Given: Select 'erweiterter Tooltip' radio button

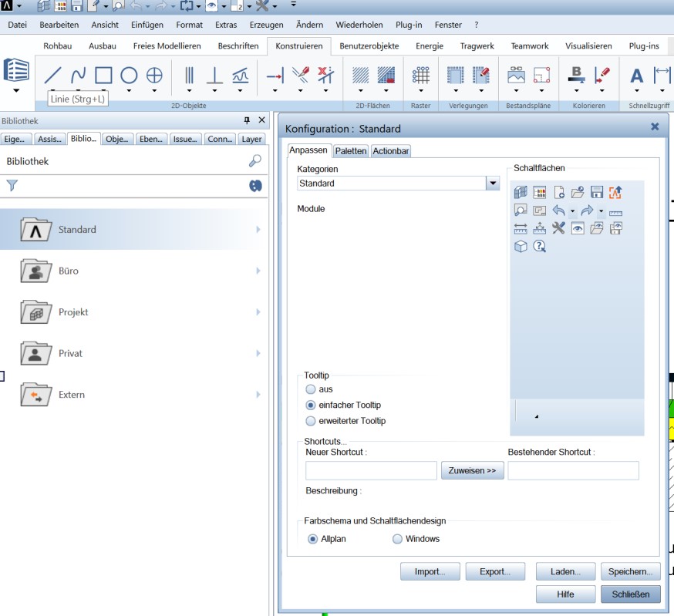Looking at the screenshot, I should (x=311, y=421).
